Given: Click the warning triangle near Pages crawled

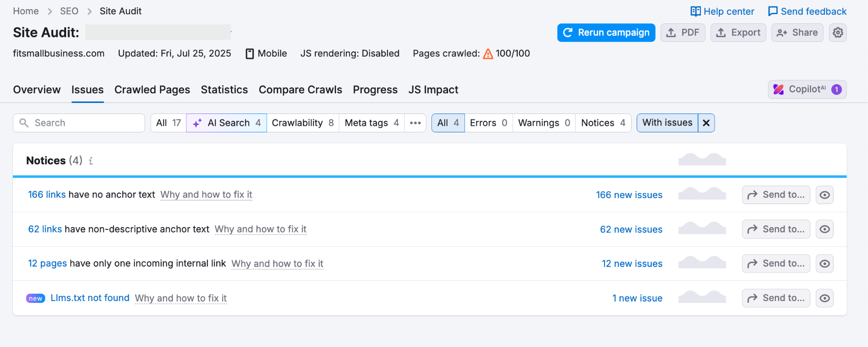Looking at the screenshot, I should pos(488,54).
